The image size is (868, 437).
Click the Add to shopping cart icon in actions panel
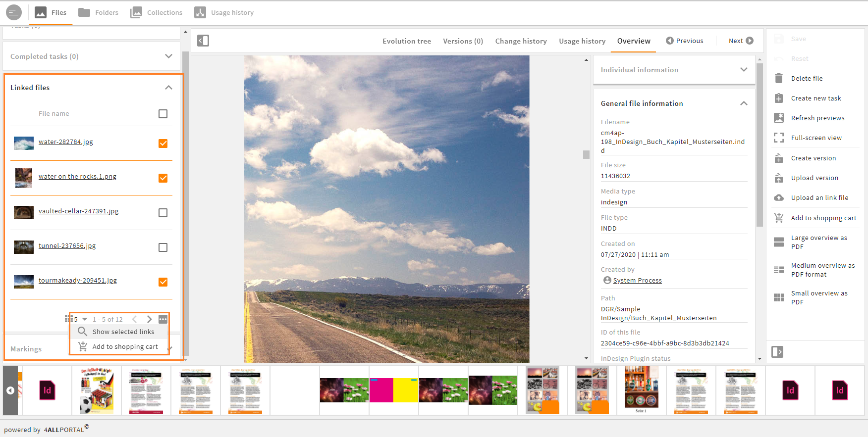779,218
